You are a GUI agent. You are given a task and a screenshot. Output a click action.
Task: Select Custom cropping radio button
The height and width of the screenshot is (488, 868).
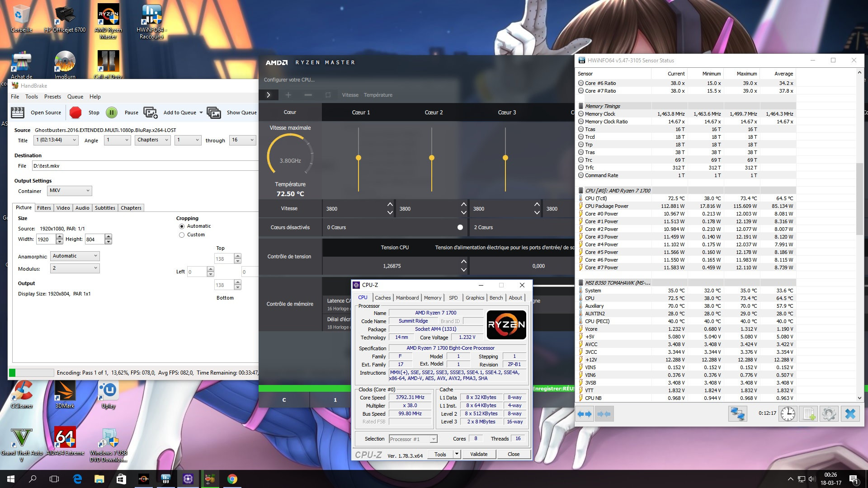[182, 235]
